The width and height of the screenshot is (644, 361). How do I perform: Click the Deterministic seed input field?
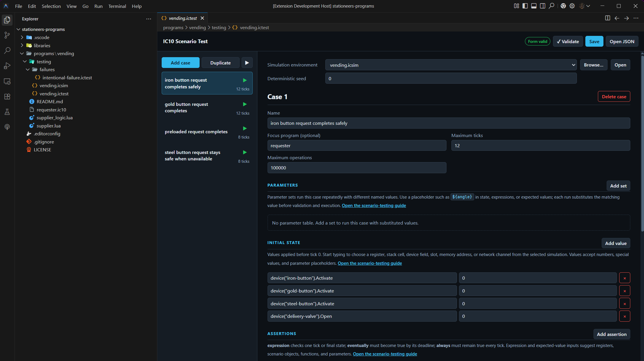coord(451,78)
